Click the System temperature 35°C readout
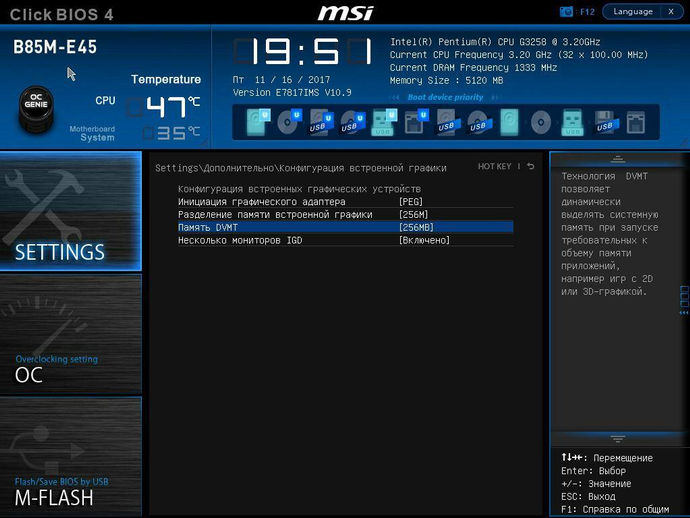690x518 pixels. click(x=172, y=132)
